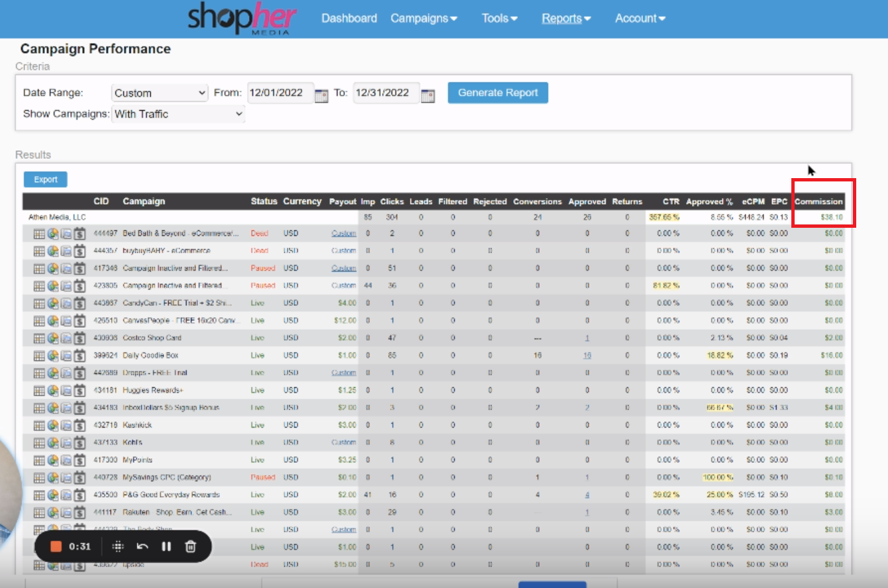
Task: Expand the Campaigns menu
Action: (424, 19)
